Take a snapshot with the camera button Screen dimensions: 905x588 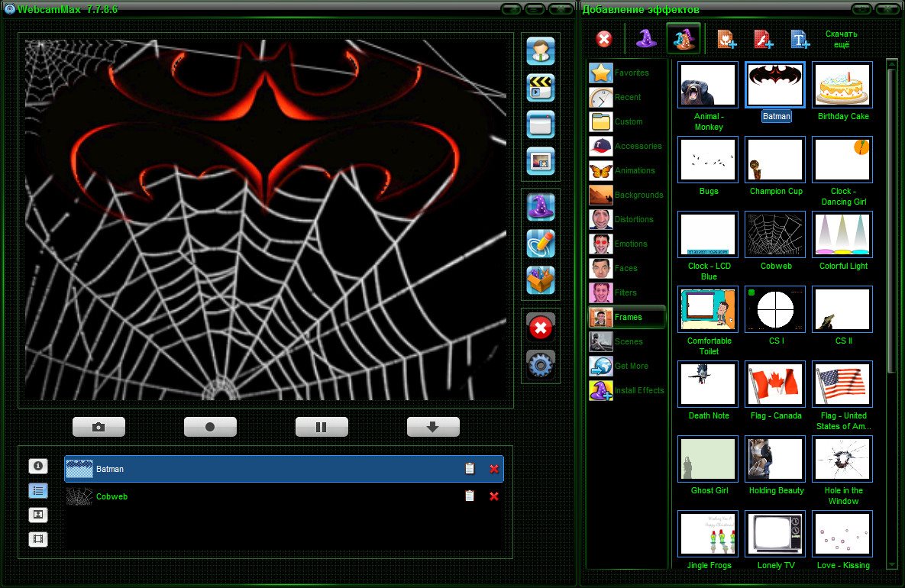pyautogui.click(x=99, y=427)
